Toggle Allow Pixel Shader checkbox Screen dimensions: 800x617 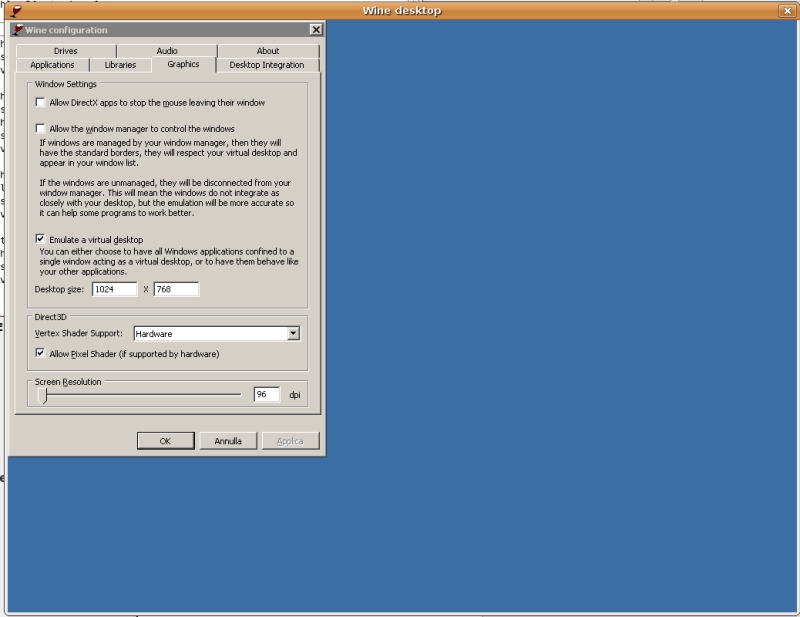[40, 353]
